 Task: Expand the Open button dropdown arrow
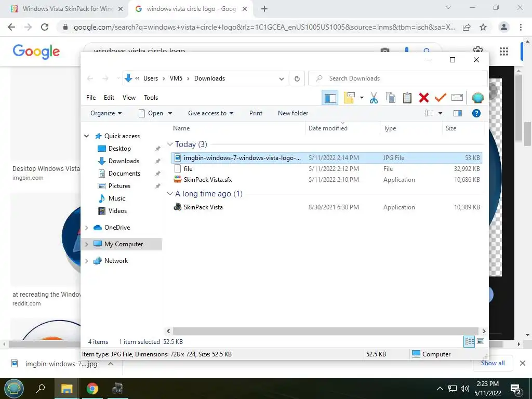[170, 113]
